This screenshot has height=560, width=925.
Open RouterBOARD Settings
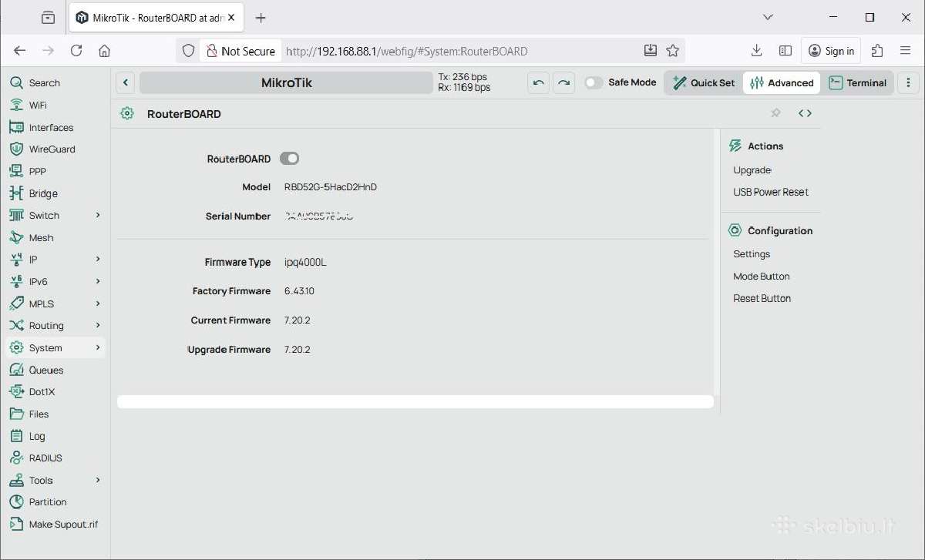(x=752, y=254)
